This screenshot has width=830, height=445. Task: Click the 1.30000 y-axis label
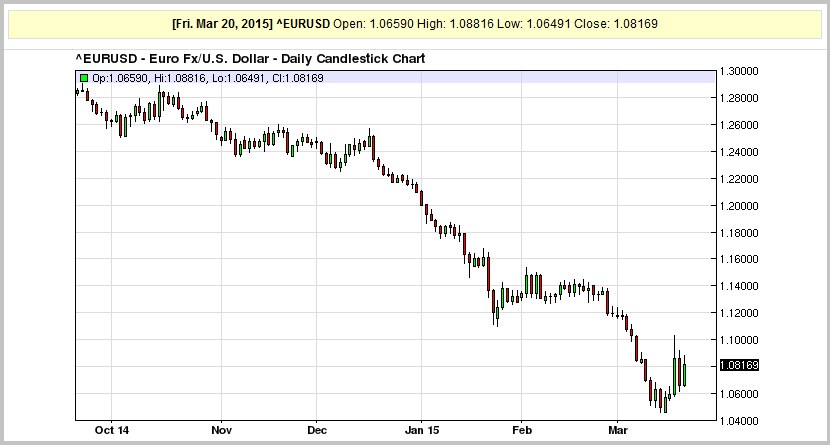(739, 71)
